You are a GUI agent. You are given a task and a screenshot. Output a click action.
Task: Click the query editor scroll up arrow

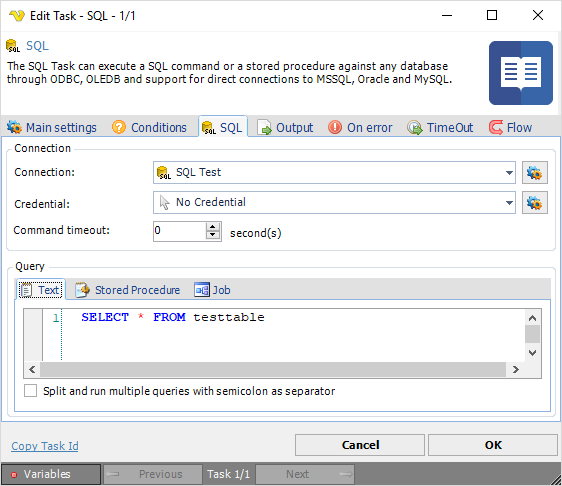pos(532,318)
